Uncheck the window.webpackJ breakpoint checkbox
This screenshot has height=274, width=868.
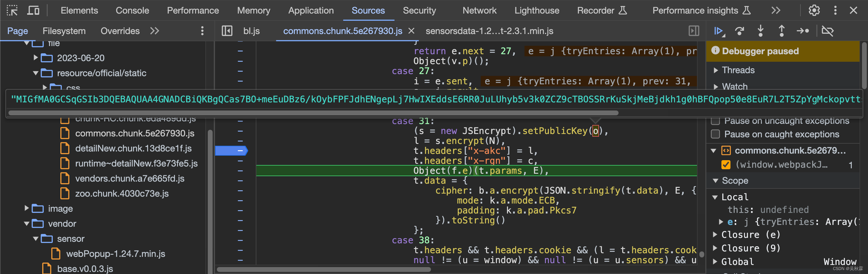pos(726,165)
